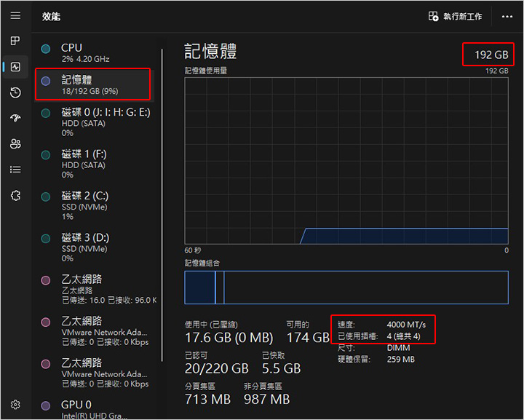
Task: Select the Performance page icon
Action: 15,67
